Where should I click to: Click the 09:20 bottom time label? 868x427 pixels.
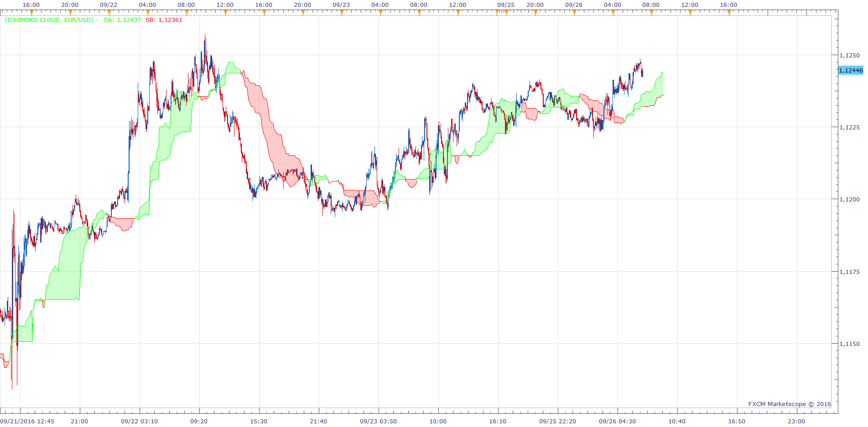pyautogui.click(x=199, y=421)
